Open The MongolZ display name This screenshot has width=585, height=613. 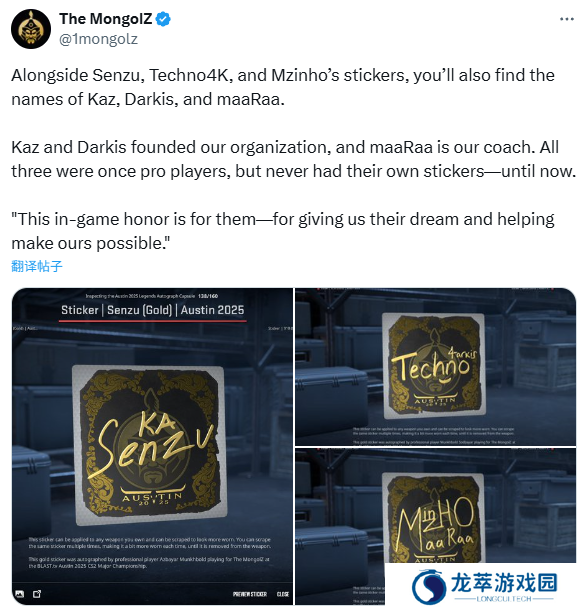(106, 19)
